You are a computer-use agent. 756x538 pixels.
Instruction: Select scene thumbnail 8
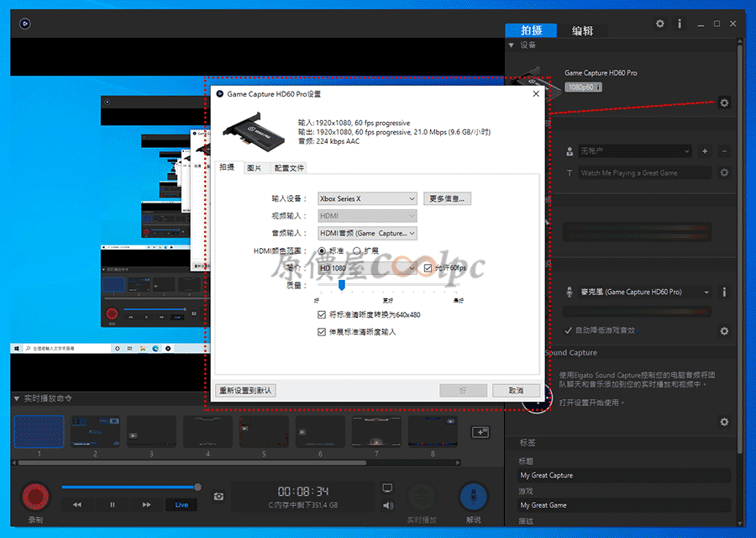433,431
